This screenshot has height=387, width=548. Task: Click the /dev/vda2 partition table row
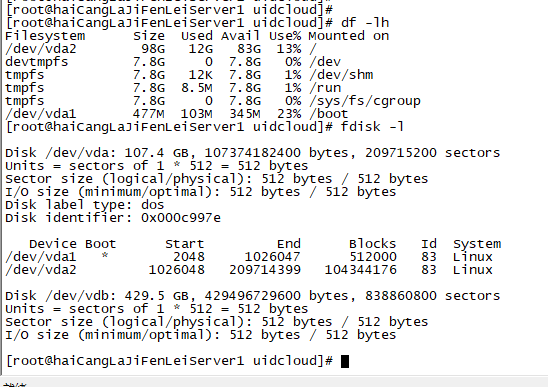249,270
